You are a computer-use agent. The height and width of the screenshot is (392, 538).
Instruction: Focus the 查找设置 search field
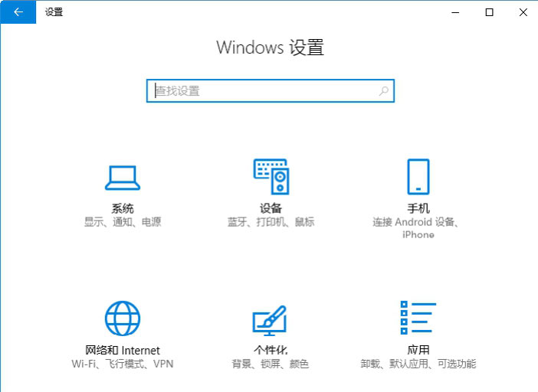[x=271, y=91]
